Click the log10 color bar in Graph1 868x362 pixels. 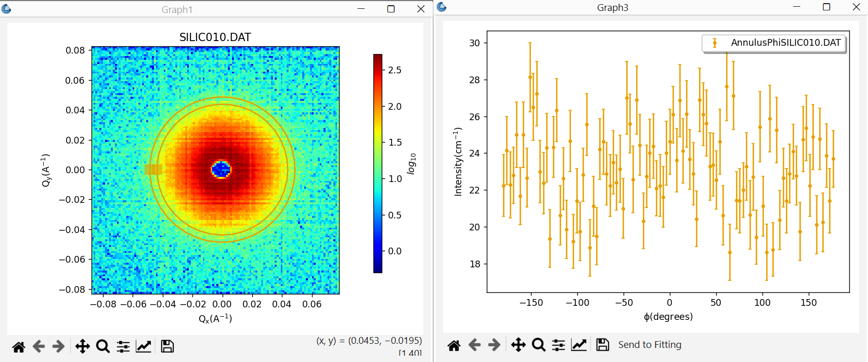pyautogui.click(x=378, y=163)
